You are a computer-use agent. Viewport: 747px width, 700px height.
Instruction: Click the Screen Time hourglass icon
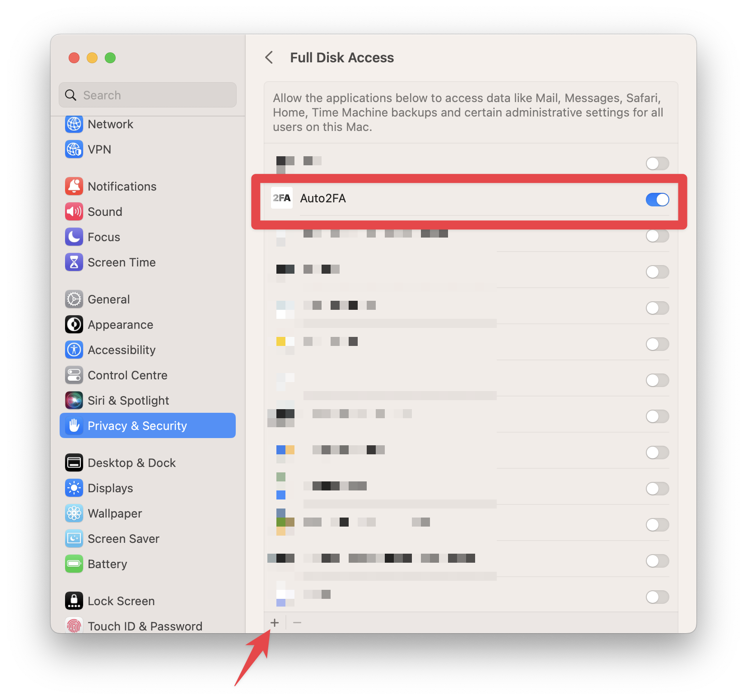pos(74,262)
